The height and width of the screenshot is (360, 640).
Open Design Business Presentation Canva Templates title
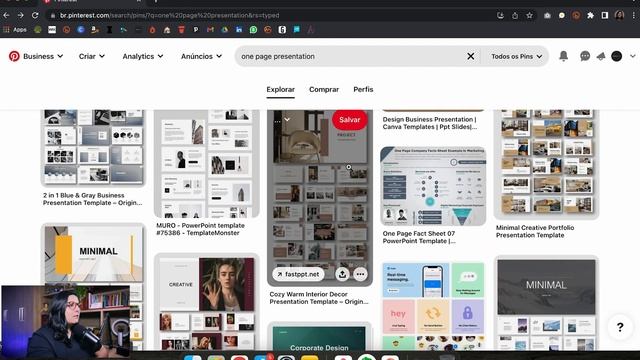tap(429, 123)
